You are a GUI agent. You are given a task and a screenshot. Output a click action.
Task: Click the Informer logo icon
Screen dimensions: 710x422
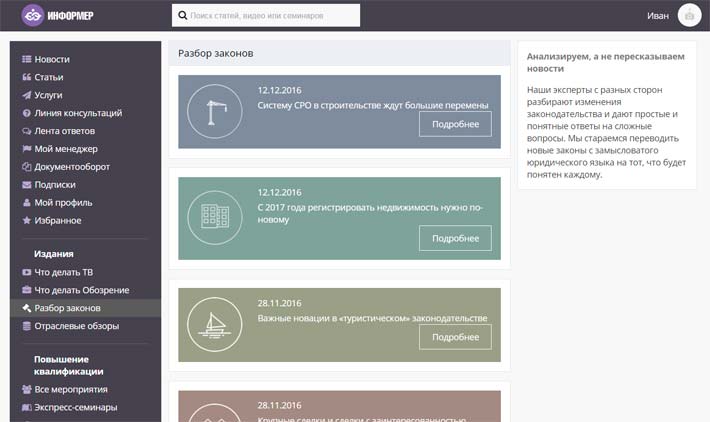coord(32,15)
